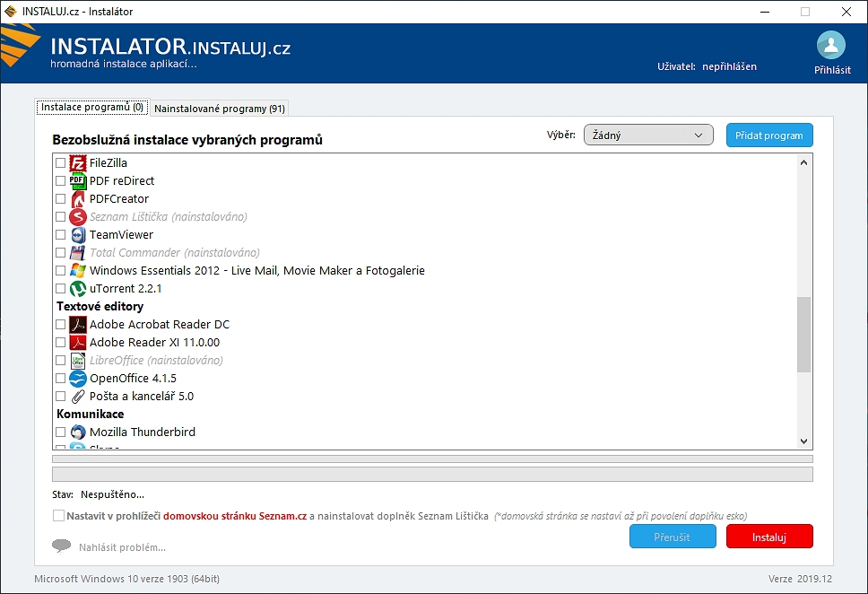Viewport: 868px width, 594px height.
Task: Click the Windows Essentials 2012 flag icon
Action: point(78,270)
